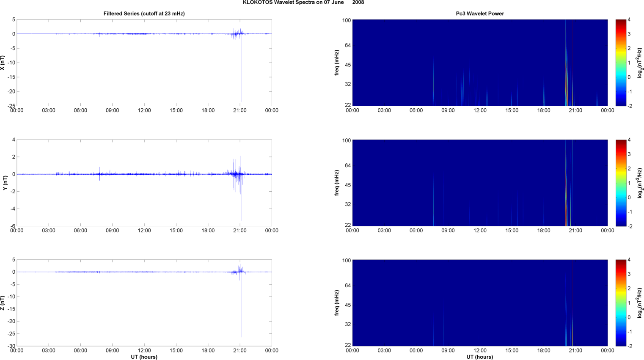Click the 21:00 tick under the Y series plot
Viewport: 644px width, 360px height.
click(240, 231)
